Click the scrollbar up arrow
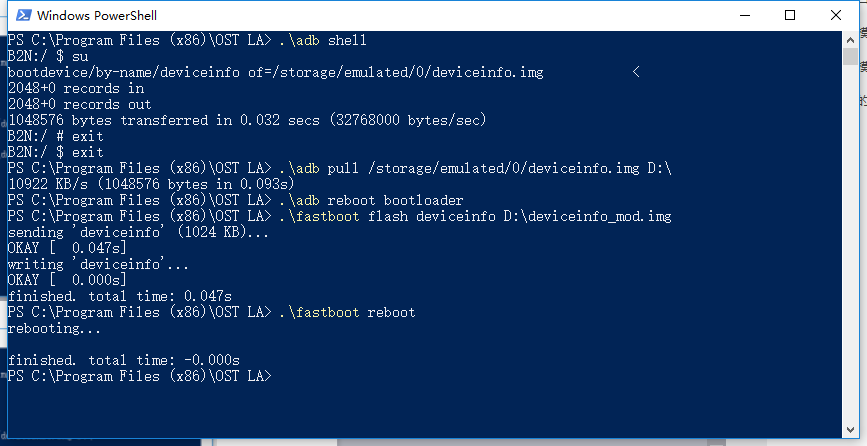 tap(850, 40)
